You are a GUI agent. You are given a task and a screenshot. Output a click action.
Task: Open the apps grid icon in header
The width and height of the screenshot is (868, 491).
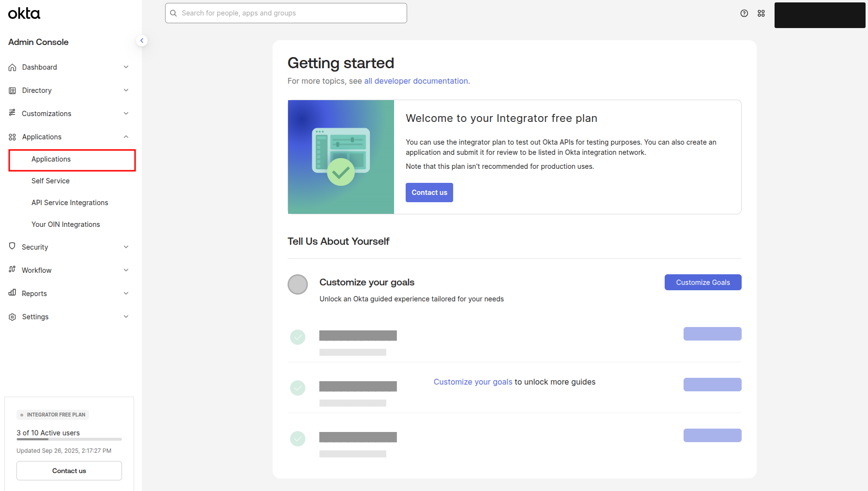(761, 14)
